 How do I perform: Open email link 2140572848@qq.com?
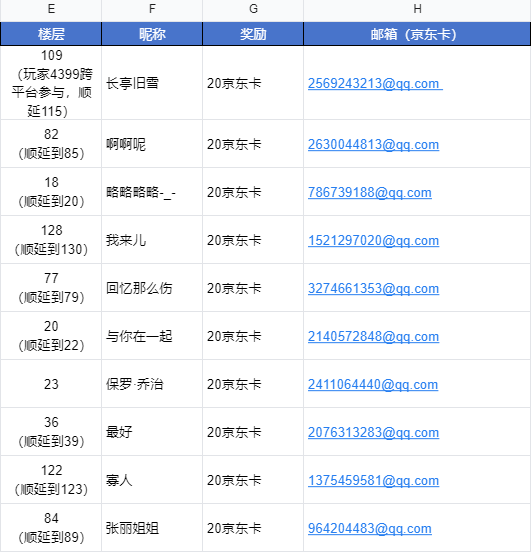pyautogui.click(x=373, y=336)
